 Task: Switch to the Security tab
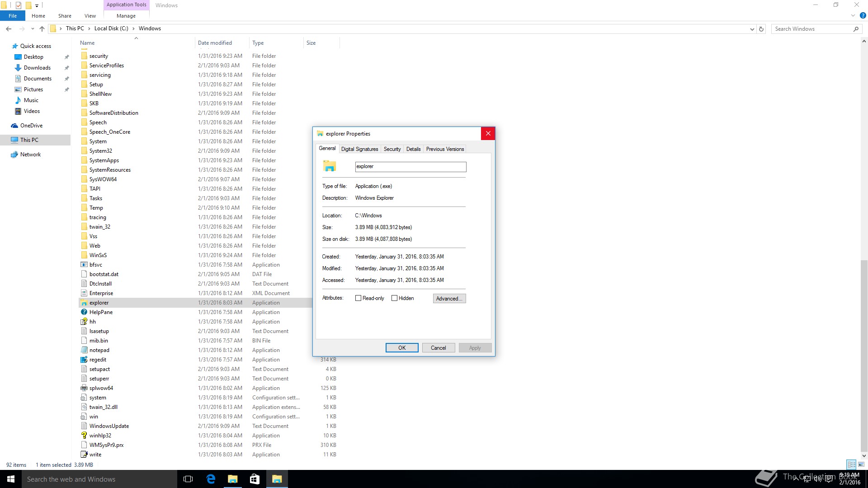(x=392, y=149)
